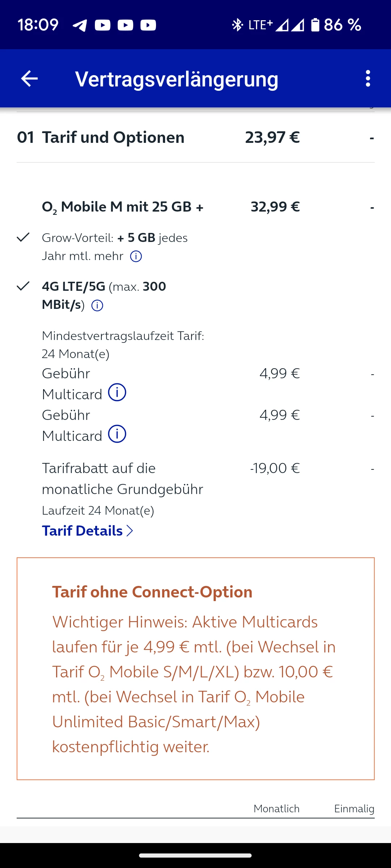Tap info icon of first Gebühr Multicard
The width and height of the screenshot is (391, 868).
tap(117, 392)
